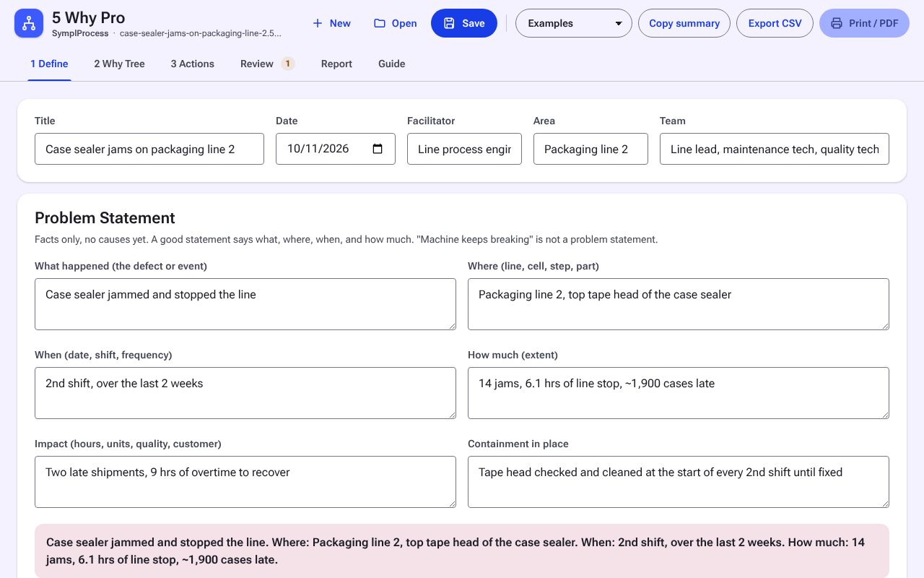Click the Area input field
Image resolution: width=924 pixels, height=578 pixels.
coord(590,149)
